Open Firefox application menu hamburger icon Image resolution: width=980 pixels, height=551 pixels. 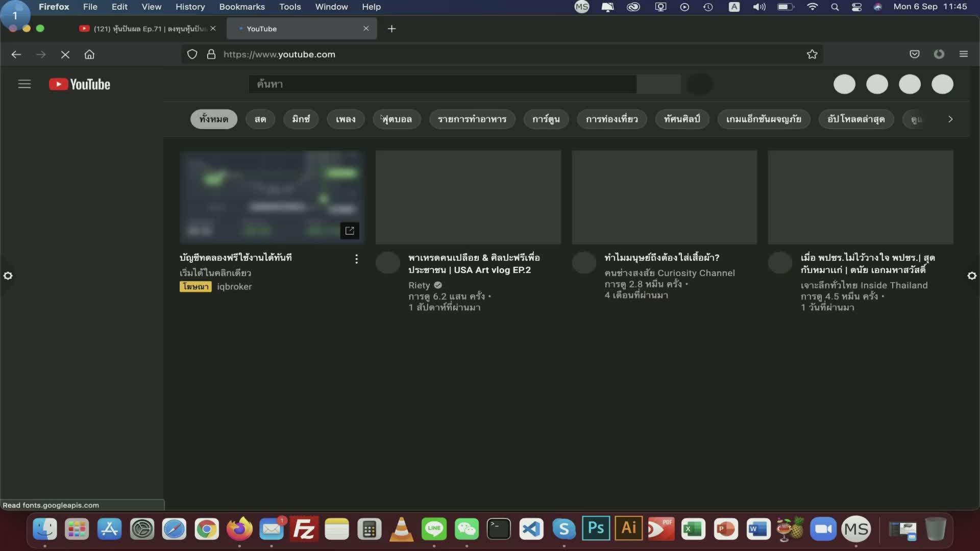coord(963,55)
